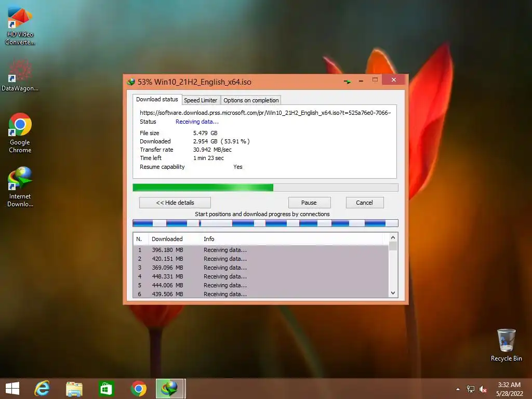Click the green download progress bar
This screenshot has width=532, height=399.
265,187
